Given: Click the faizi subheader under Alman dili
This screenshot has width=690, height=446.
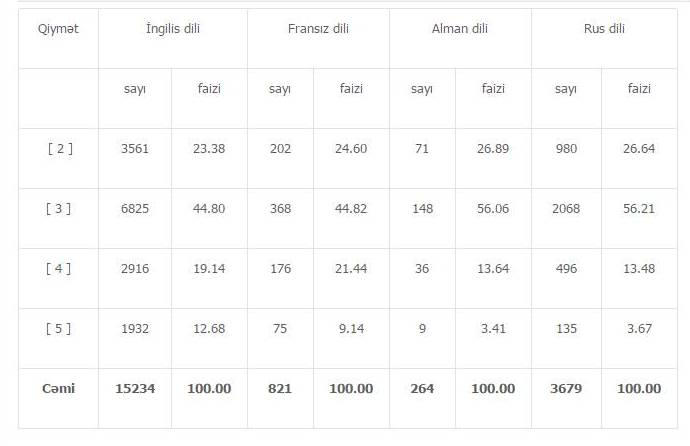Looking at the screenshot, I should click(x=494, y=89).
